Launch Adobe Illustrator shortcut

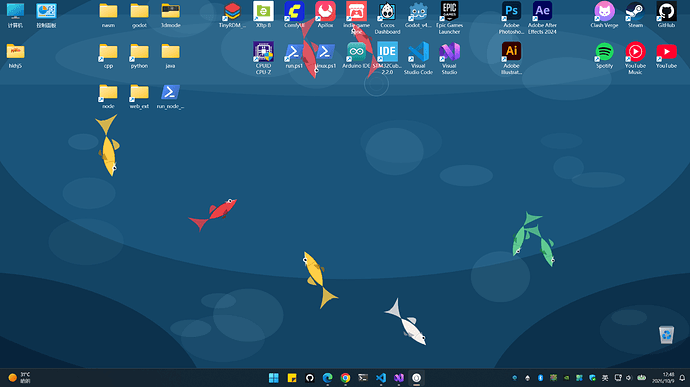[511, 58]
